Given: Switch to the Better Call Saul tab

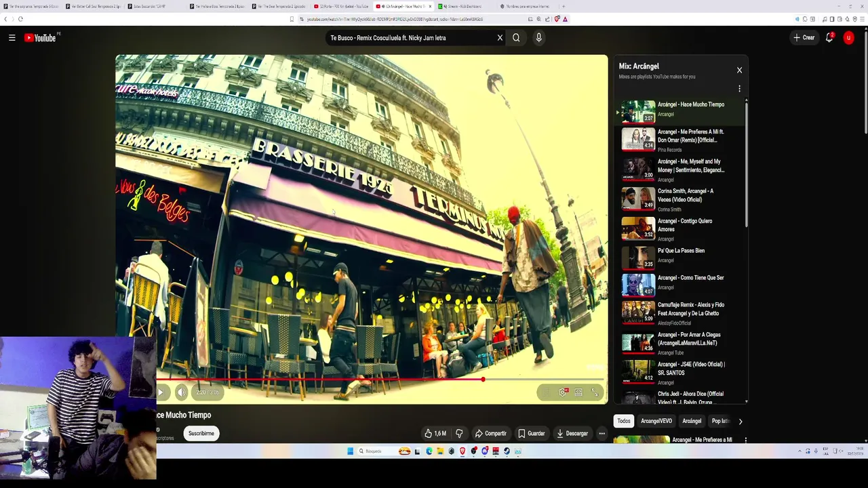Looking at the screenshot, I should click(92, 6).
